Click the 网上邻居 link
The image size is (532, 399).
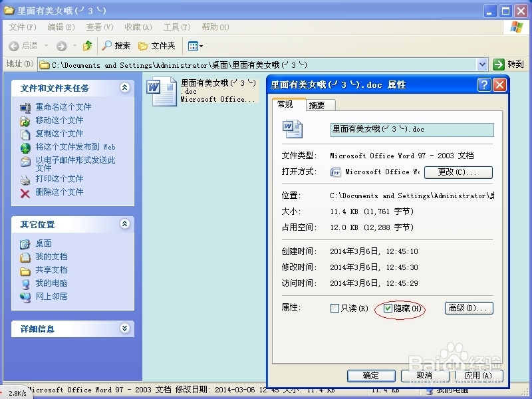point(52,296)
